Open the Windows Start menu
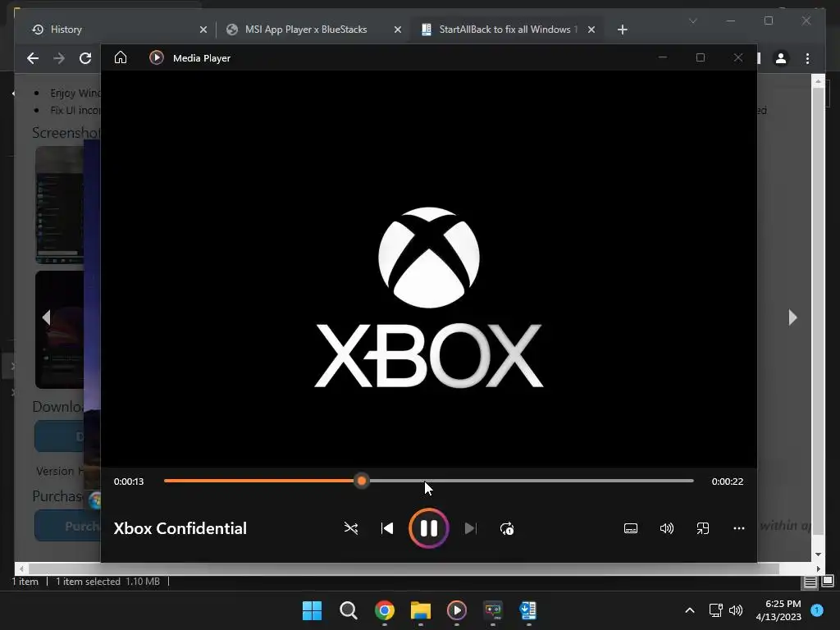Viewport: 840px width, 630px height. (x=313, y=610)
